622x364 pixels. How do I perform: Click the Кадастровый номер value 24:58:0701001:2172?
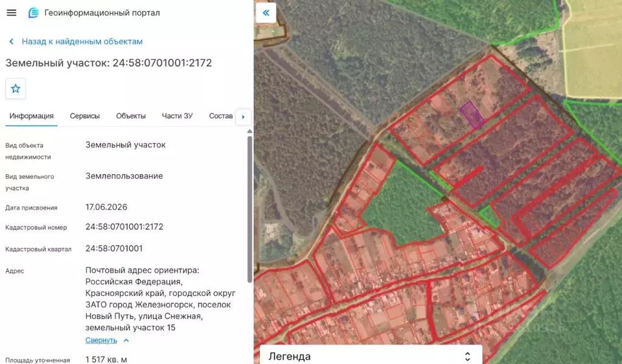click(x=124, y=227)
